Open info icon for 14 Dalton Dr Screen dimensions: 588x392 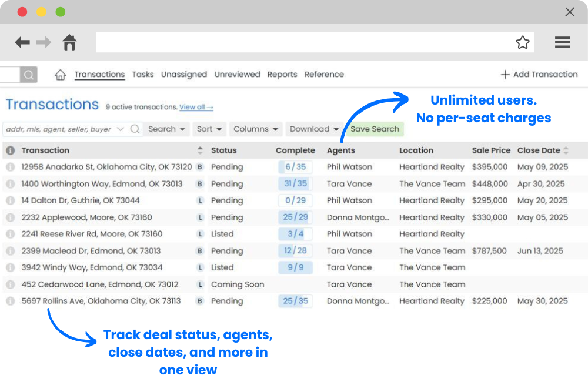coord(11,200)
